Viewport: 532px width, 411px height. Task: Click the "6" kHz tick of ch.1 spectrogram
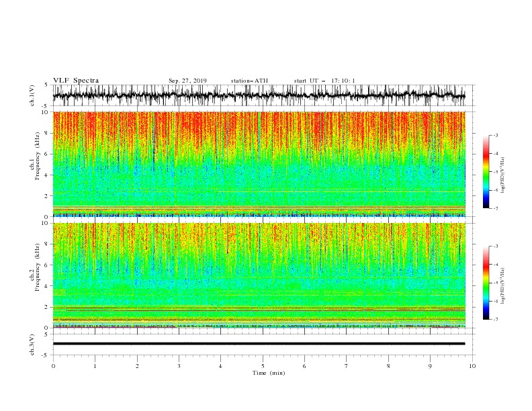pos(46,154)
